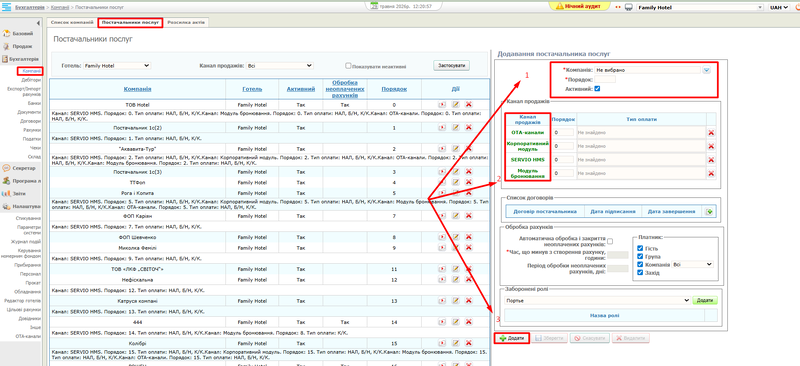Image resolution: width=800 pixels, height=366 pixels.
Task: Edit the Колібрі supplier row
Action: pos(456,343)
